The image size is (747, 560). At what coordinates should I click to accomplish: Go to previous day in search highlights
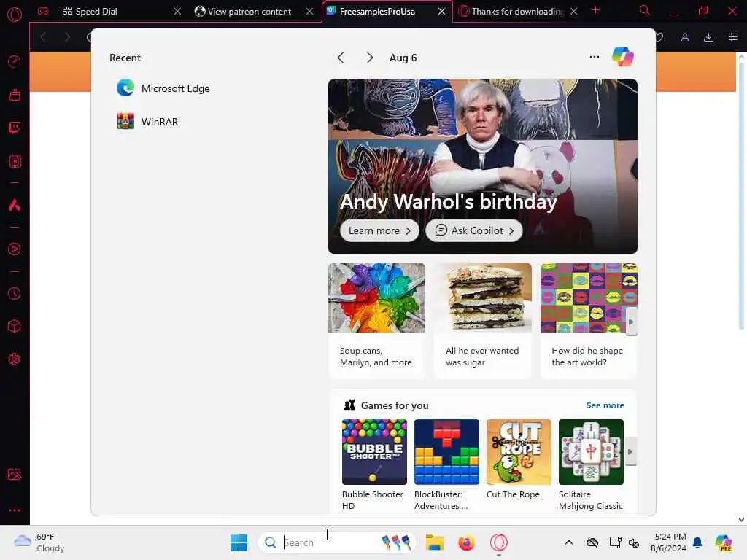341,58
